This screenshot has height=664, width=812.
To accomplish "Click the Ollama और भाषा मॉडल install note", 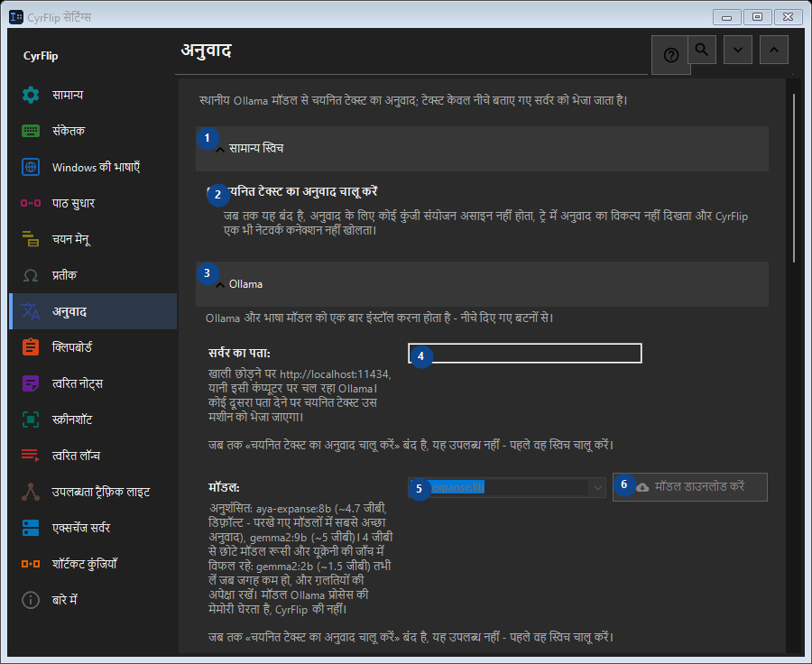I will pyautogui.click(x=379, y=318).
